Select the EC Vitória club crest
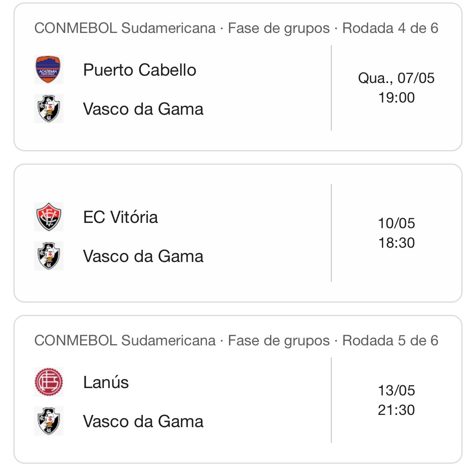Viewport: 476px width, 467px height. [48, 217]
